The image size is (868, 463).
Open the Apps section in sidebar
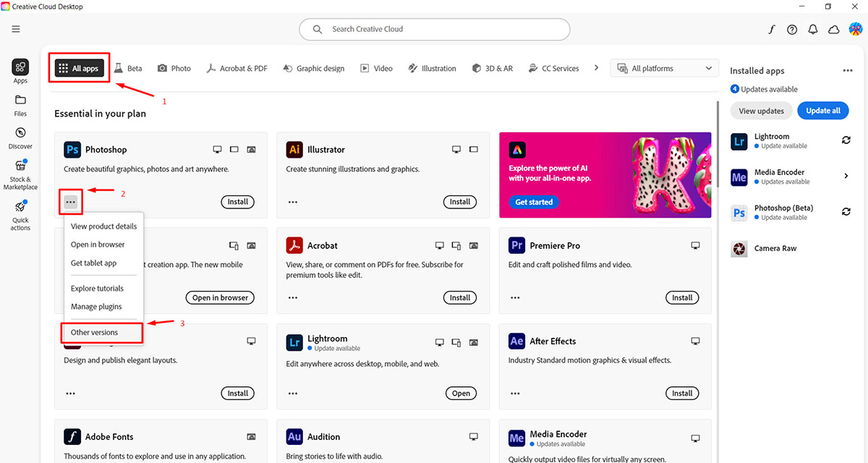(x=20, y=72)
